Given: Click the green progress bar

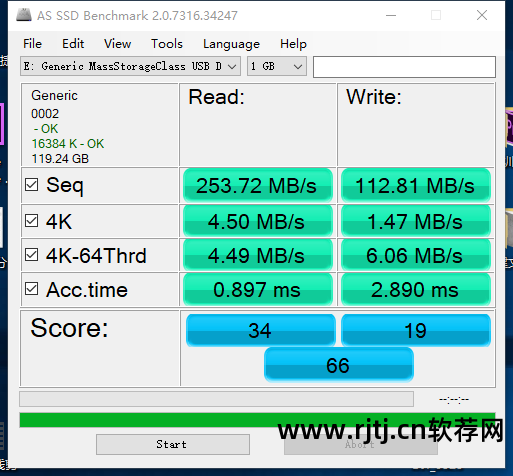Looking at the screenshot, I should coord(257,420).
